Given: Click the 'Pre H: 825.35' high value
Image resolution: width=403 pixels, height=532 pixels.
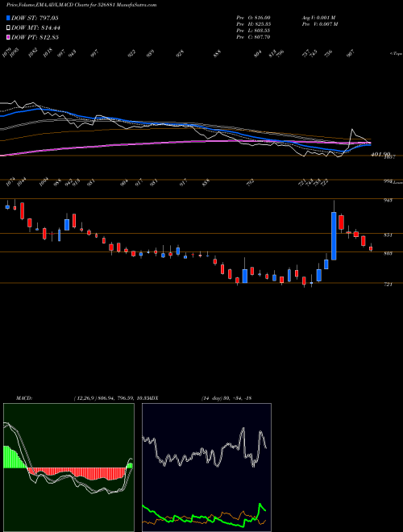Looking at the screenshot, I should click(253, 24).
